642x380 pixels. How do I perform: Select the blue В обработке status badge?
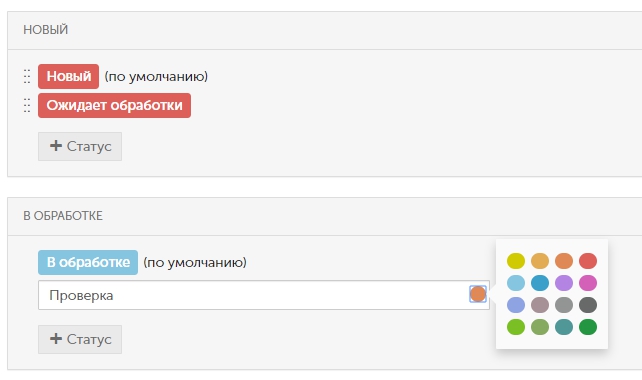click(x=88, y=262)
